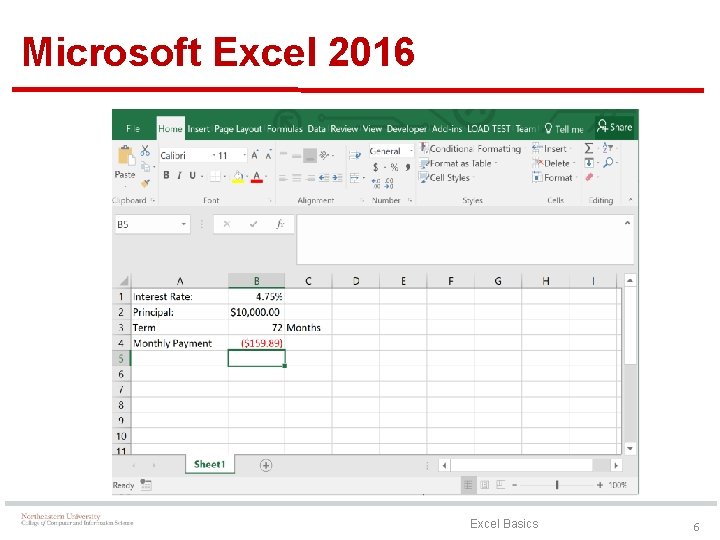The width and height of the screenshot is (720, 540).
Task: Open fill color dropdown arrow
Action: click(247, 176)
